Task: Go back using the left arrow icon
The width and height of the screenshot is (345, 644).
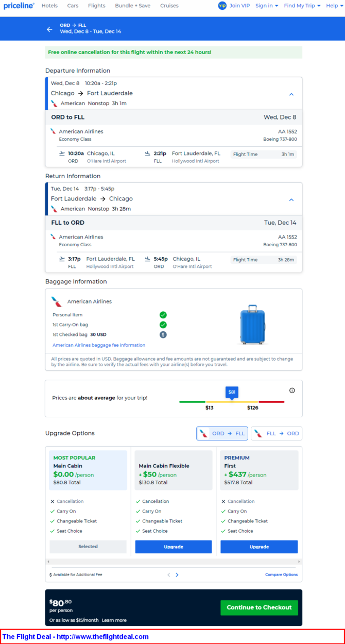Action: pyautogui.click(x=49, y=29)
